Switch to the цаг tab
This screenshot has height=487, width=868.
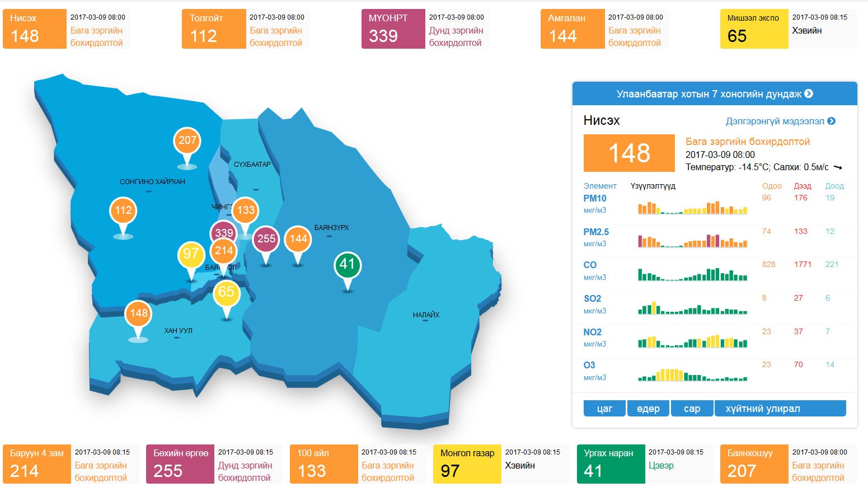pyautogui.click(x=604, y=409)
